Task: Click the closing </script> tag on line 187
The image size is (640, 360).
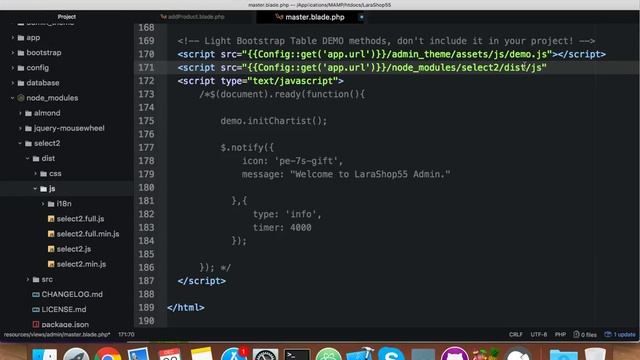Action: (x=202, y=281)
